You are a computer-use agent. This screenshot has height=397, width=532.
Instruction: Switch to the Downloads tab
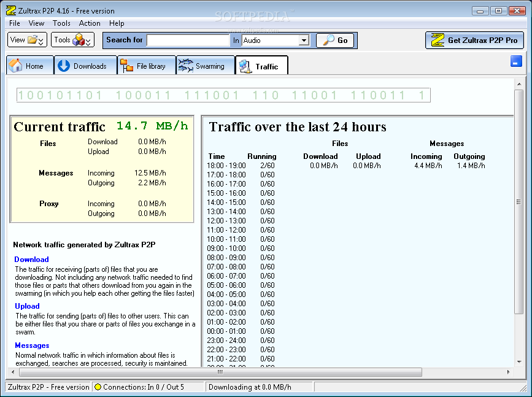[85, 66]
